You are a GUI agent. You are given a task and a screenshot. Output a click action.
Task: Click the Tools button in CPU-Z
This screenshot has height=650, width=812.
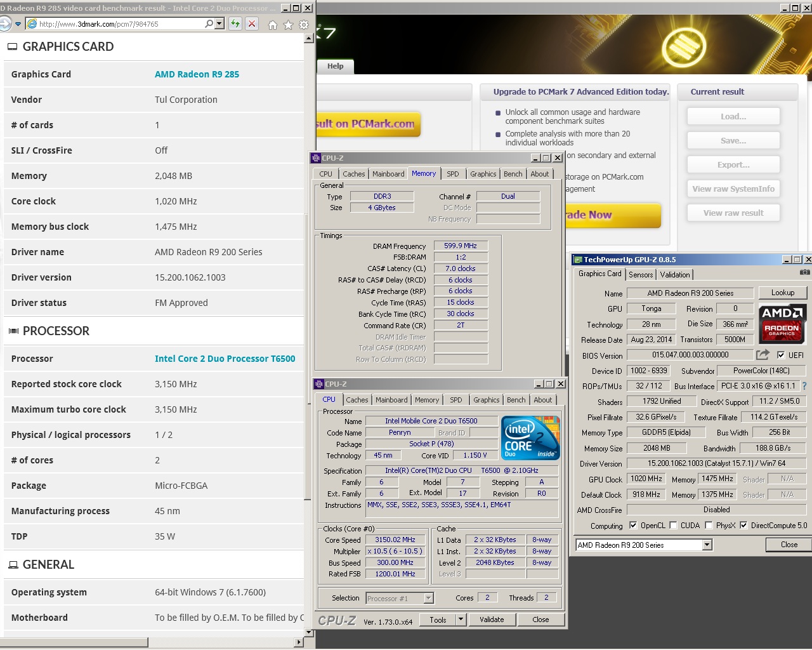click(x=438, y=620)
